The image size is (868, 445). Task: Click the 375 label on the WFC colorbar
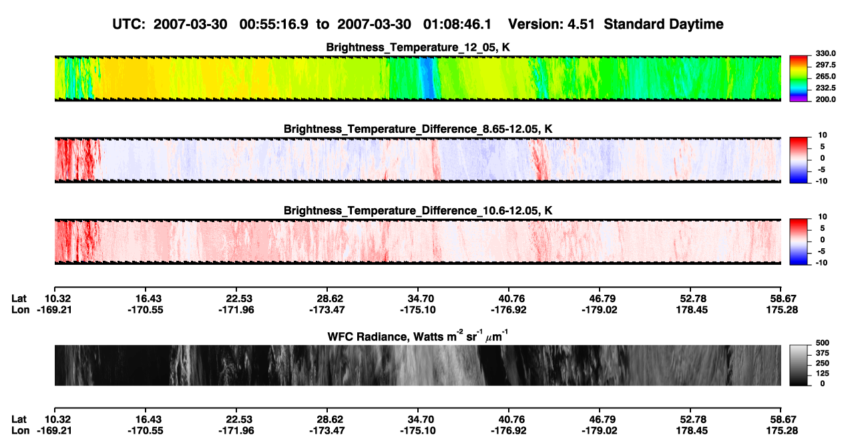tap(823, 352)
